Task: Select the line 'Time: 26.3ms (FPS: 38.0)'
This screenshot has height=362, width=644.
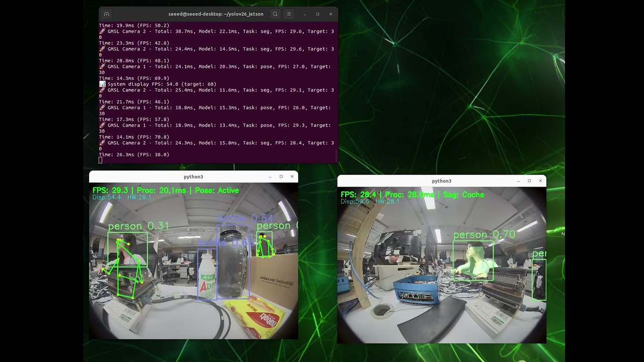Action: pyautogui.click(x=134, y=155)
